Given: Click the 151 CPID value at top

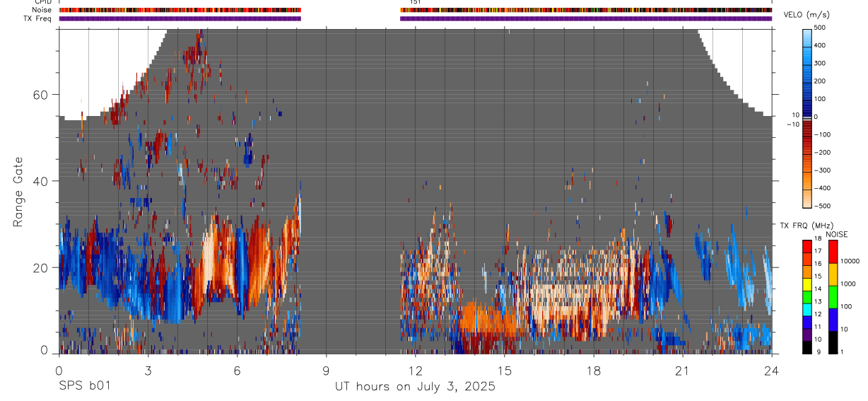Looking at the screenshot, I should [416, 2].
